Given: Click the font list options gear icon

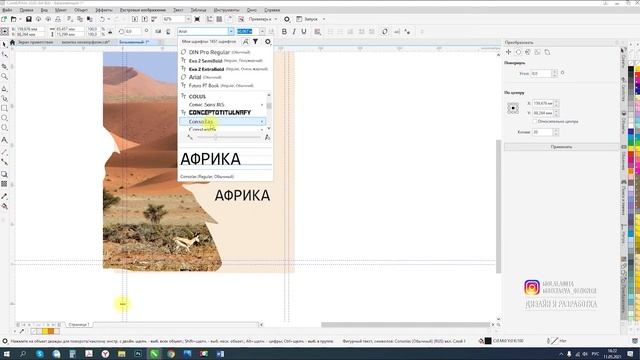Looking at the screenshot, I should (268, 42).
